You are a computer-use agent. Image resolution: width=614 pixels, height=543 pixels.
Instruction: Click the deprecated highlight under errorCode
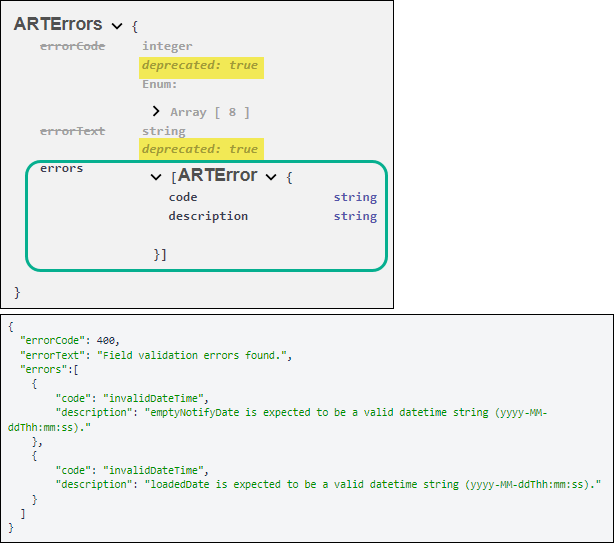(x=200, y=65)
